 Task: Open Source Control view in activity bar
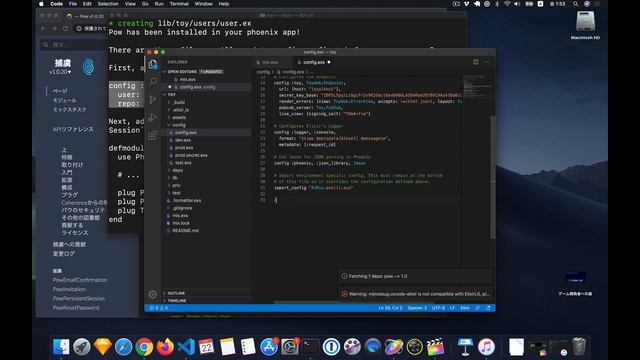[x=153, y=100]
